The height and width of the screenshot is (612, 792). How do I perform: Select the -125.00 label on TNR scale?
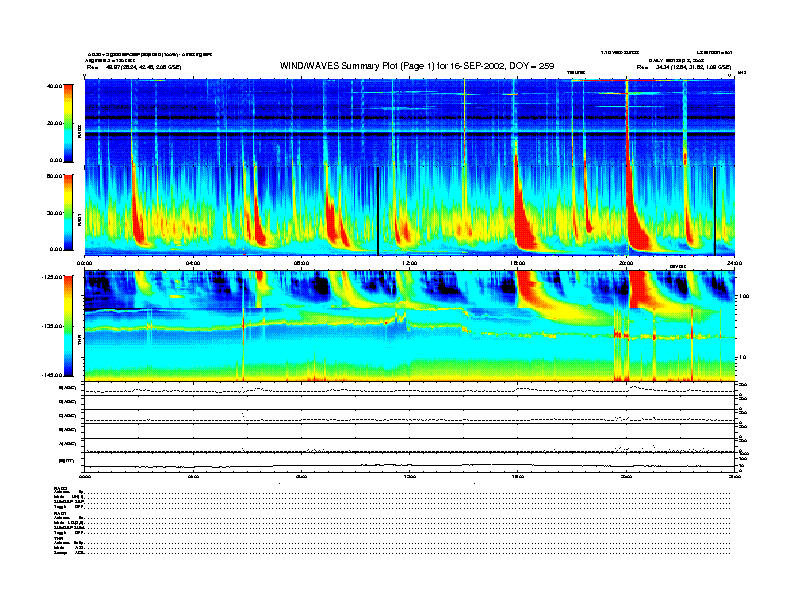(52, 277)
